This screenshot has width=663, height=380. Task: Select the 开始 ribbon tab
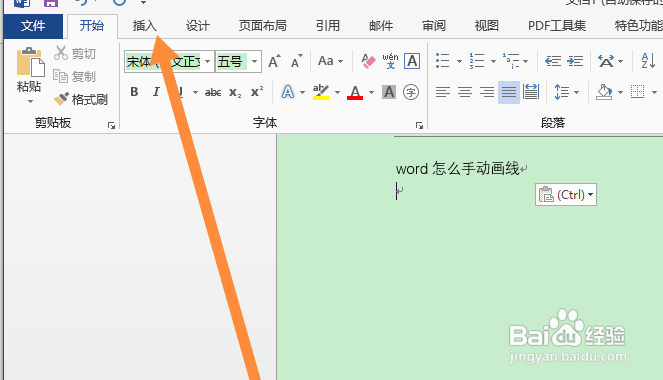92,26
